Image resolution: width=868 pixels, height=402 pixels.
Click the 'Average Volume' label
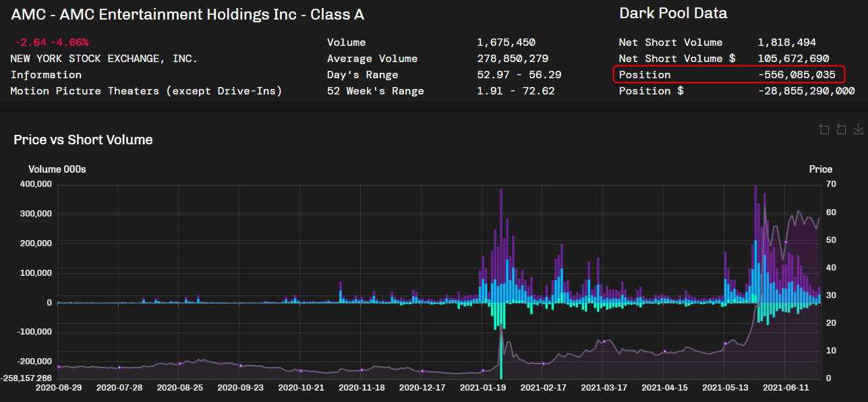pyautogui.click(x=372, y=59)
